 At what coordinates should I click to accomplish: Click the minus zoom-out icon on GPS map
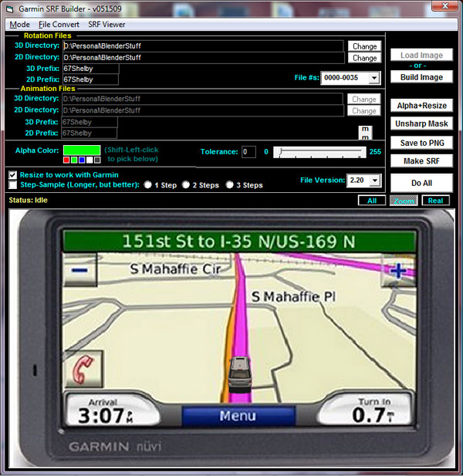click(x=79, y=270)
